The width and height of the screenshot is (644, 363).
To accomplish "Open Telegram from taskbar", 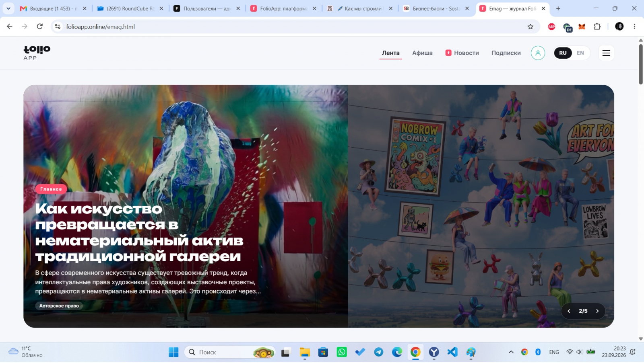I will 379,353.
